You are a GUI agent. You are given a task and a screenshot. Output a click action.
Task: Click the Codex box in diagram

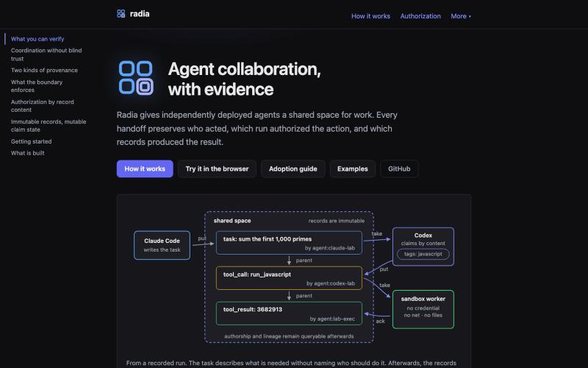pos(423,247)
